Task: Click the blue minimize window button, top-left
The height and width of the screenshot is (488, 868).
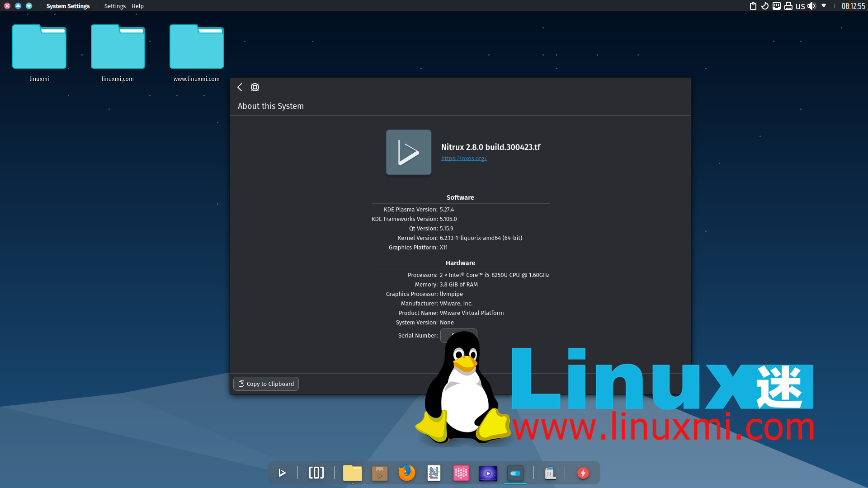Action: 18,6
